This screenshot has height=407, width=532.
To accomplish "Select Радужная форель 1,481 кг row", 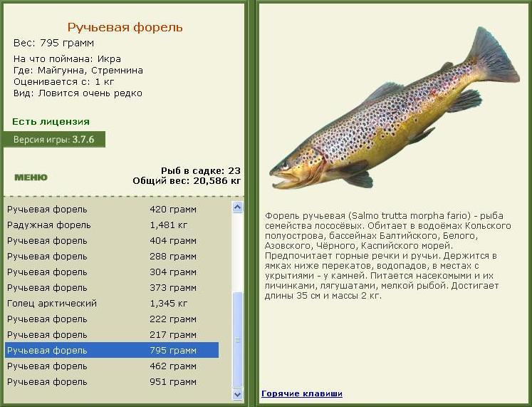I will pos(112,225).
